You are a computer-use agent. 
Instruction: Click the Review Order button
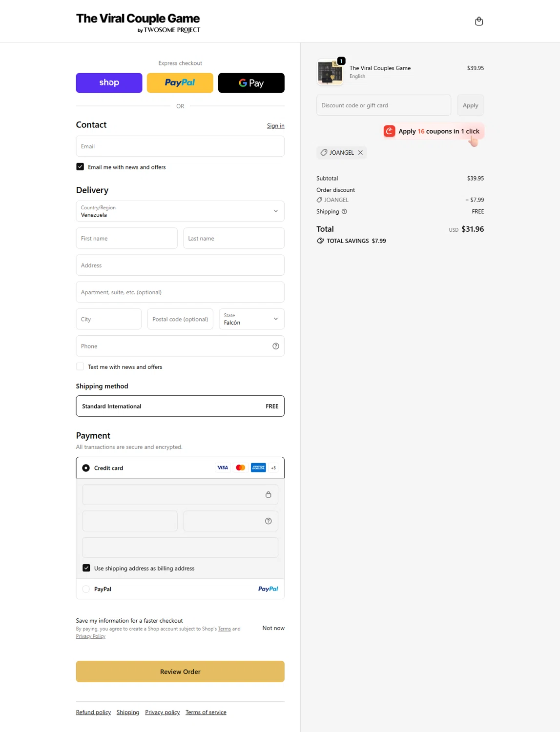point(180,671)
